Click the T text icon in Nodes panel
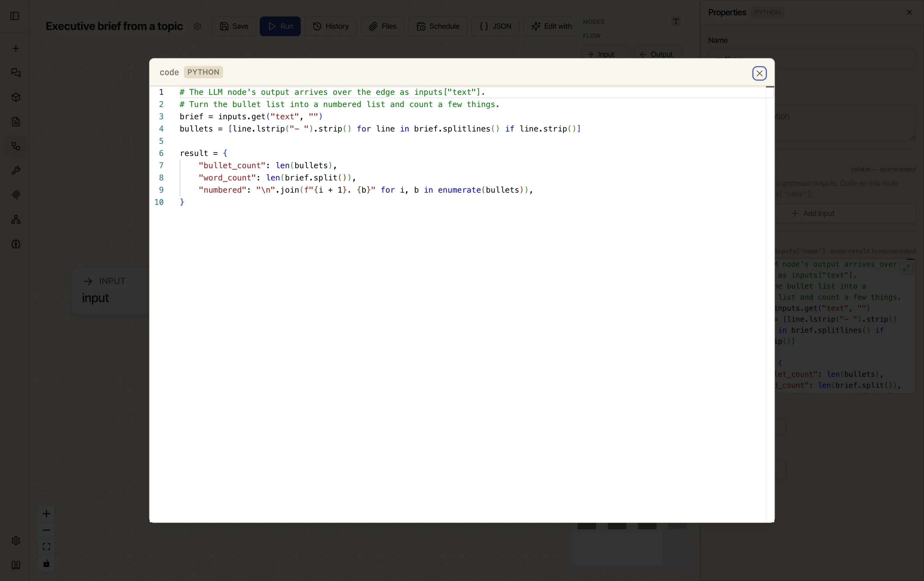Image resolution: width=924 pixels, height=581 pixels. [676, 21]
